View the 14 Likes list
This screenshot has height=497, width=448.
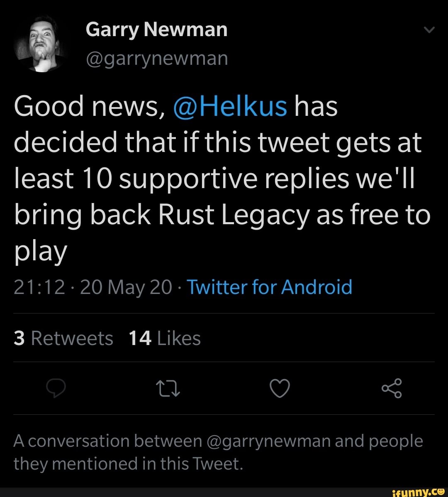(165, 338)
